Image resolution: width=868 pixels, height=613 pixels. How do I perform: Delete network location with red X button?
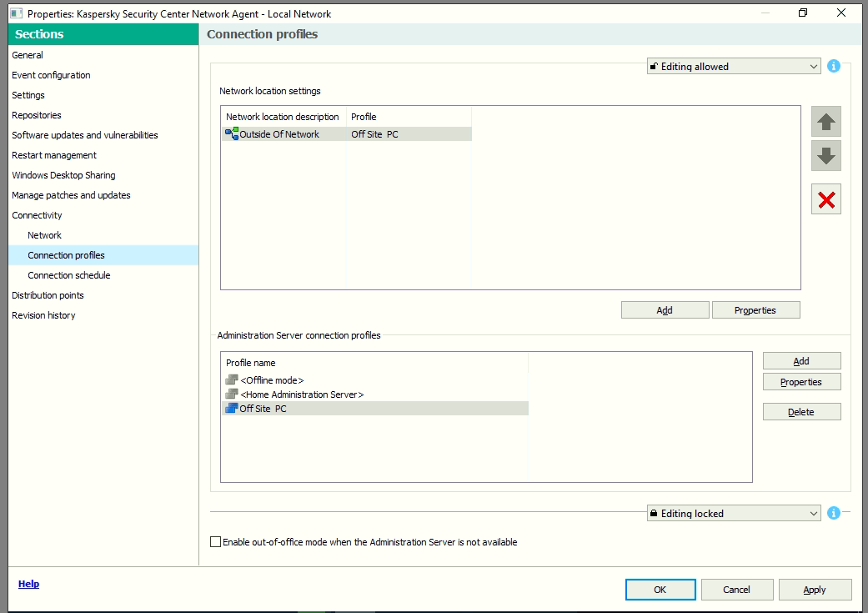(826, 199)
